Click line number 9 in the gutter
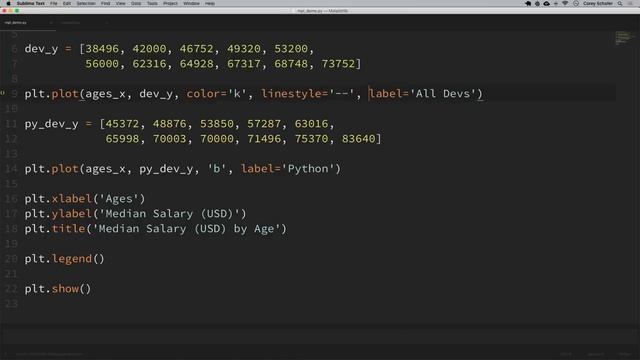 [14, 94]
